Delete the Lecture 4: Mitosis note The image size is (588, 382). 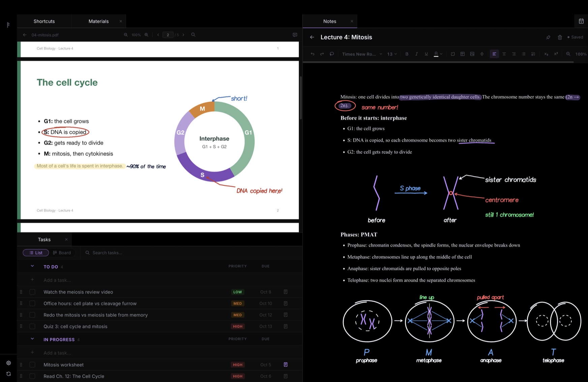tap(560, 37)
